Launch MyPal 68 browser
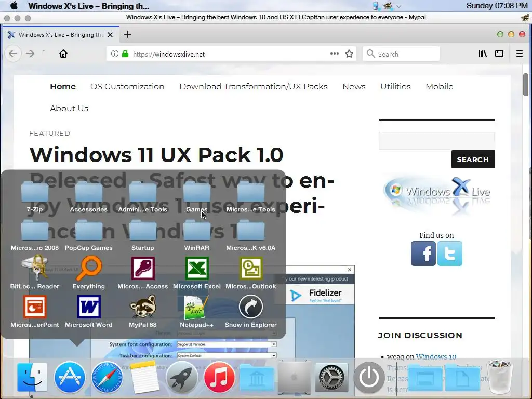 [142, 312]
